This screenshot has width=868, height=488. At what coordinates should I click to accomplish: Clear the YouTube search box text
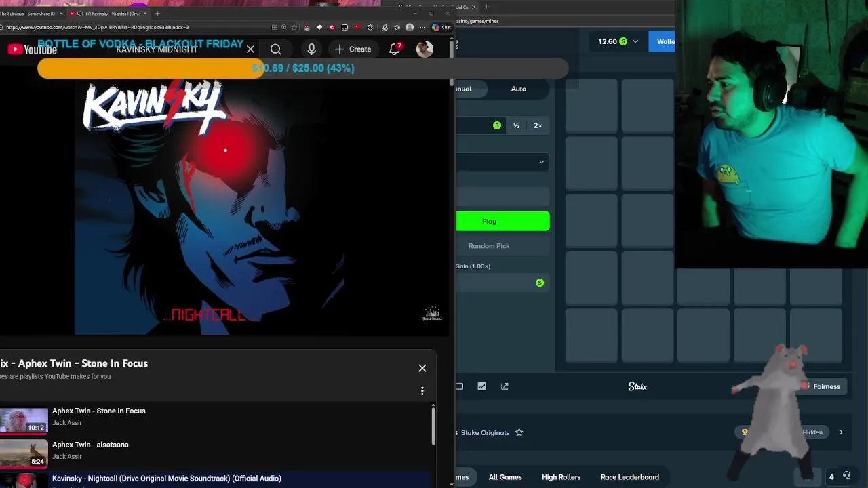[250, 49]
